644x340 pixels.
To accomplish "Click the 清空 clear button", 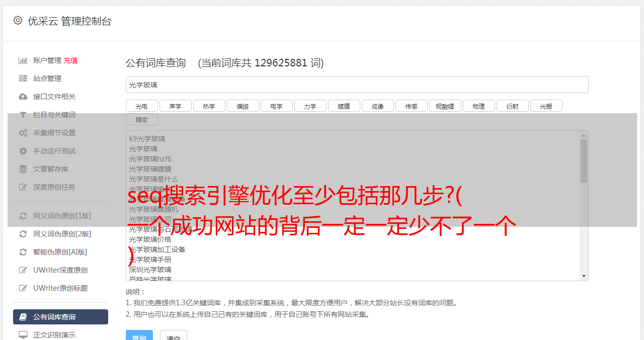I will (x=174, y=336).
